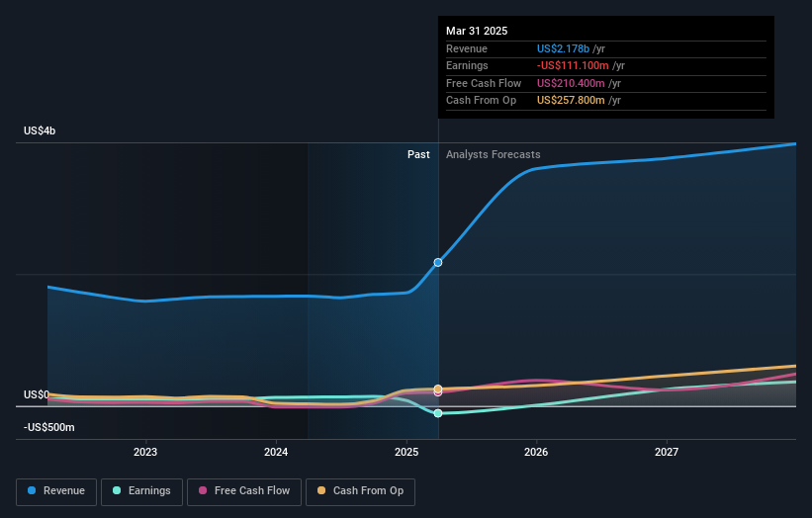Toggle the Revenue legend series
The image size is (812, 518).
coord(56,491)
